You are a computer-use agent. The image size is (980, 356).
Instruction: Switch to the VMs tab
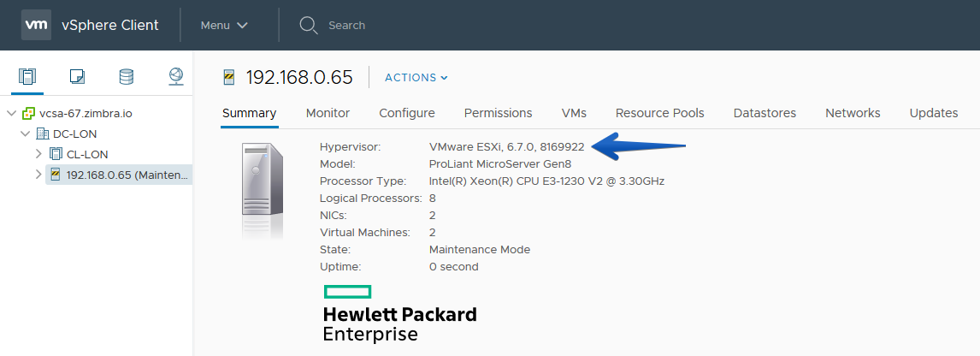(x=574, y=113)
